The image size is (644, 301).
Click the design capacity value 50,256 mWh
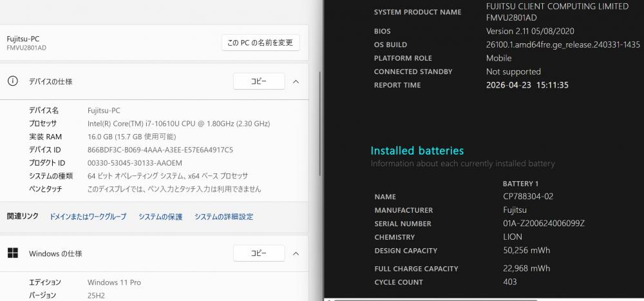(x=526, y=250)
